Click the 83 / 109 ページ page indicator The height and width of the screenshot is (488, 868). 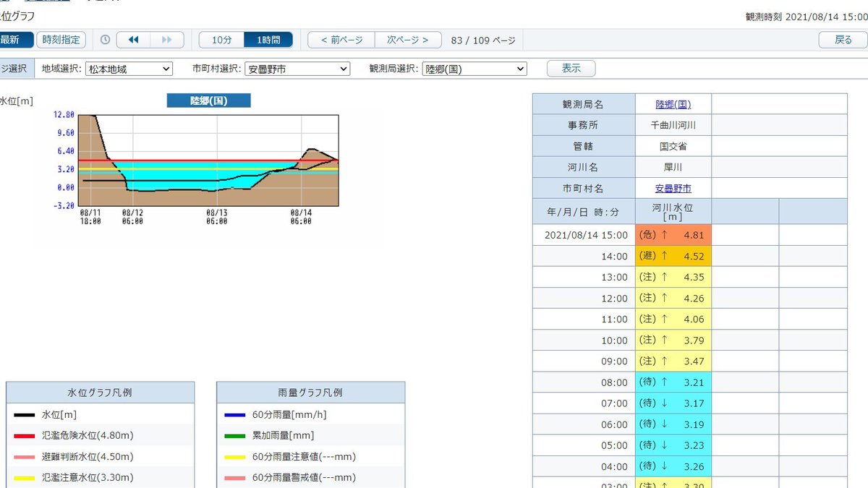(483, 40)
